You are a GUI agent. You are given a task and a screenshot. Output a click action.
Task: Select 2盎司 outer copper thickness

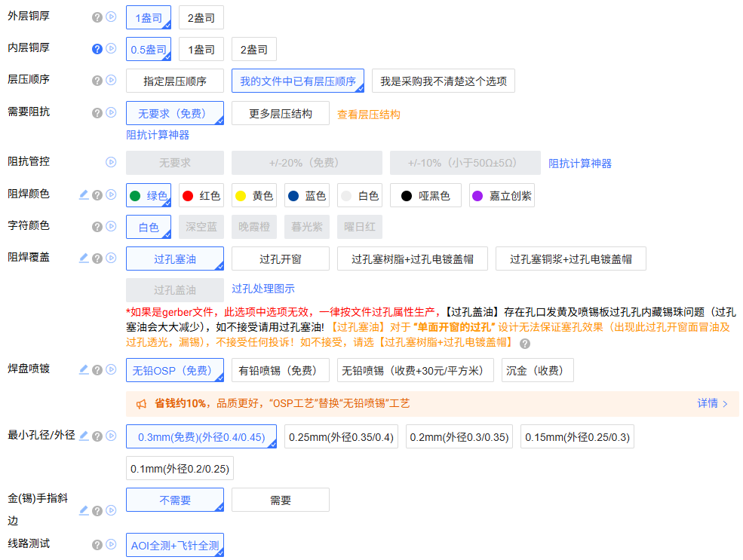pyautogui.click(x=201, y=17)
